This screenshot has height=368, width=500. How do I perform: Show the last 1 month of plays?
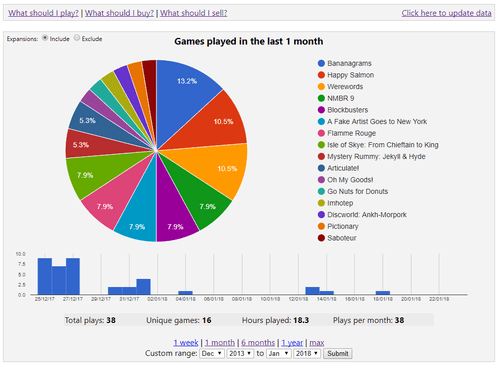click(220, 343)
